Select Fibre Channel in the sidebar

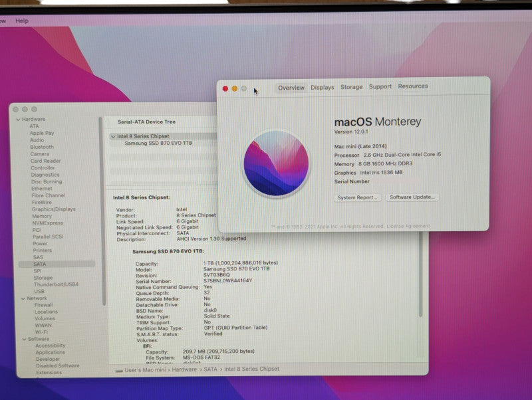point(48,195)
